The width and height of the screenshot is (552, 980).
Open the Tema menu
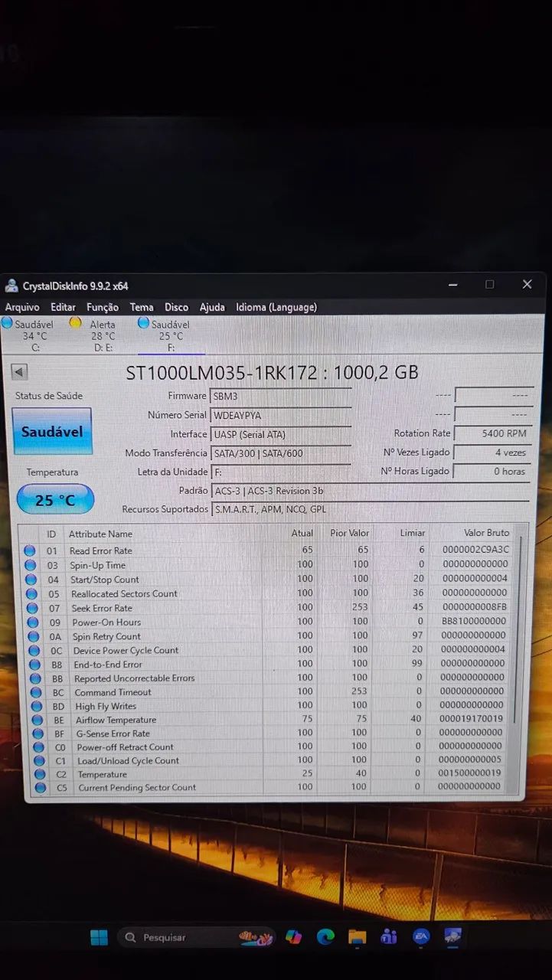[x=142, y=307]
